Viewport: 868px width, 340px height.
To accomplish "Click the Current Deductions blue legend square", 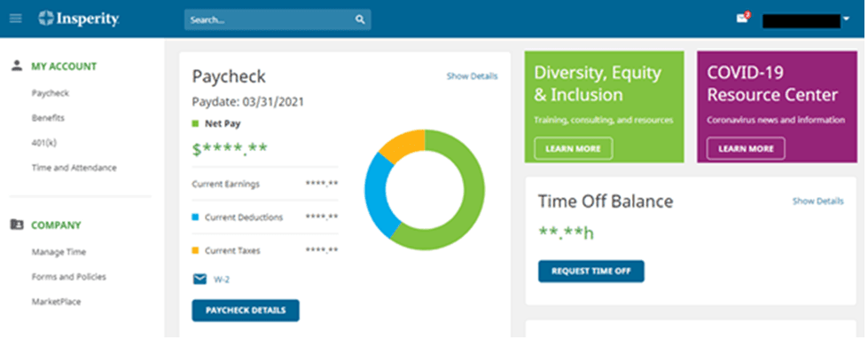I will pos(195,217).
